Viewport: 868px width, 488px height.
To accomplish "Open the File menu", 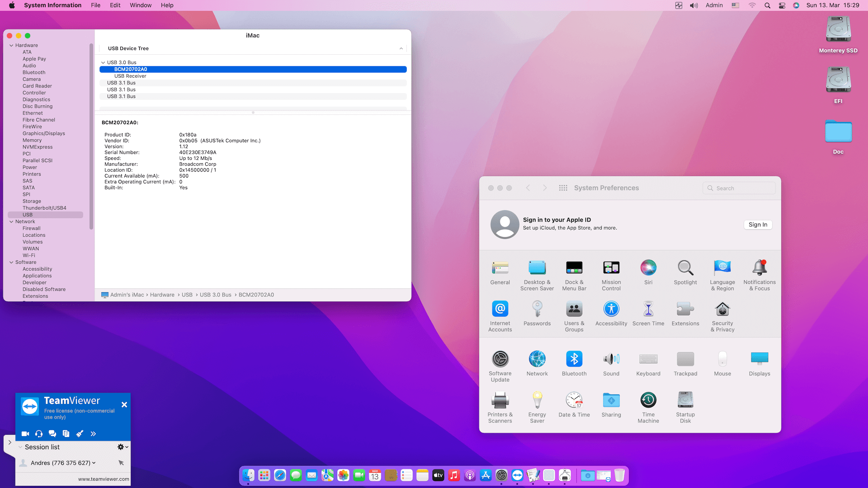I will click(95, 5).
